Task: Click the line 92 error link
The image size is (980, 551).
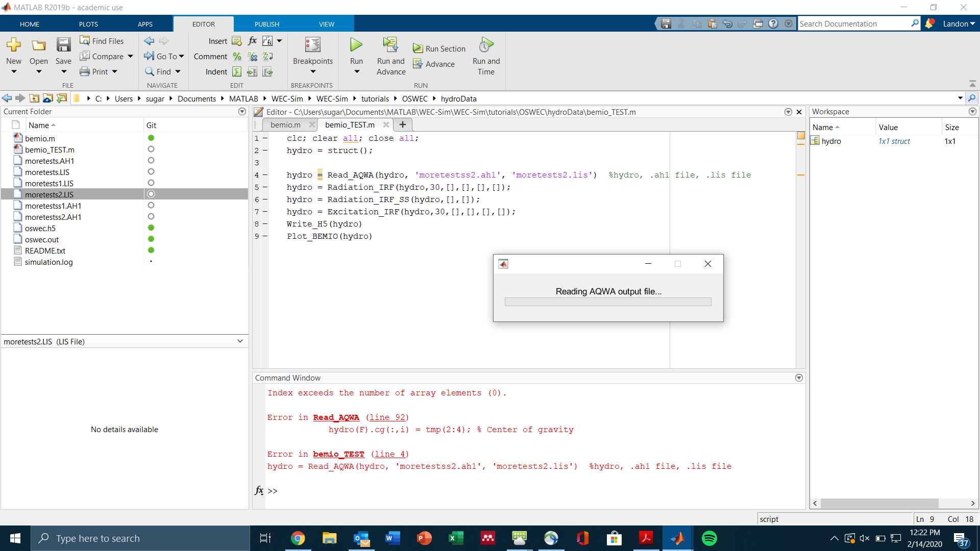Action: 387,417
